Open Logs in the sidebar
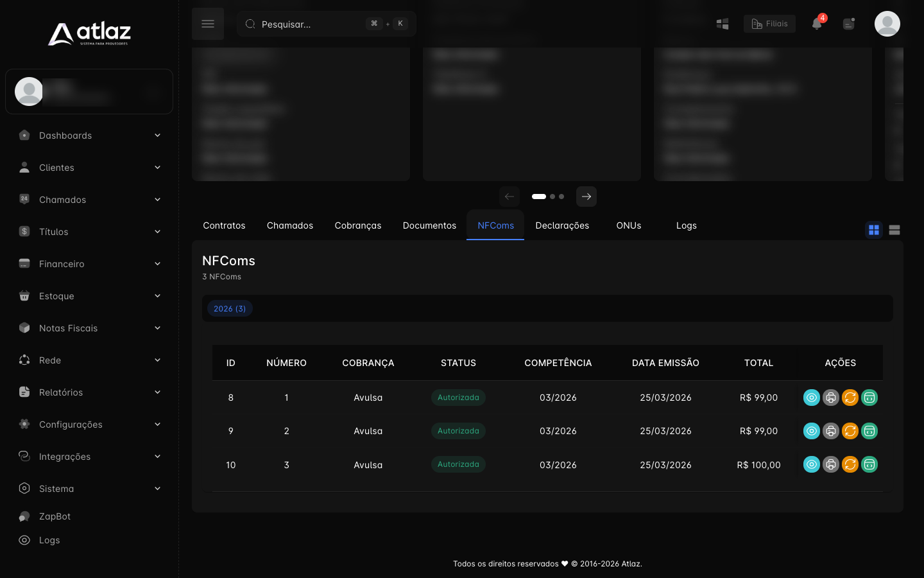The width and height of the screenshot is (924, 578). tap(89, 540)
